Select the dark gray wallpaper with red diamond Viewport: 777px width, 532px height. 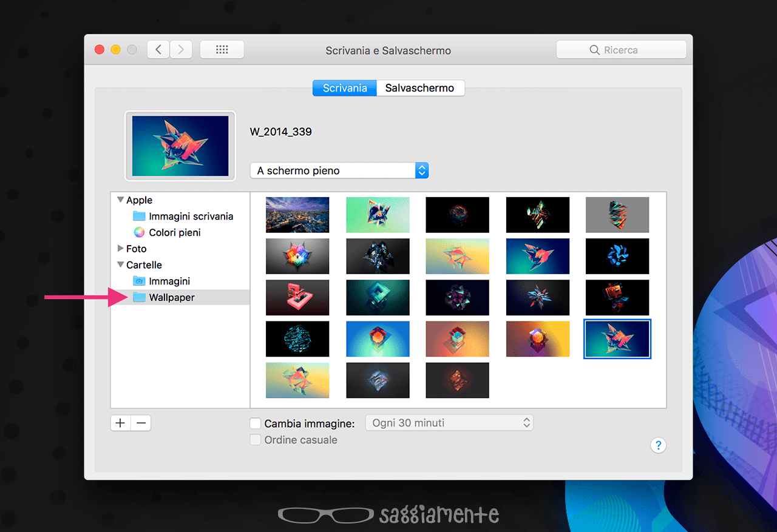458,380
